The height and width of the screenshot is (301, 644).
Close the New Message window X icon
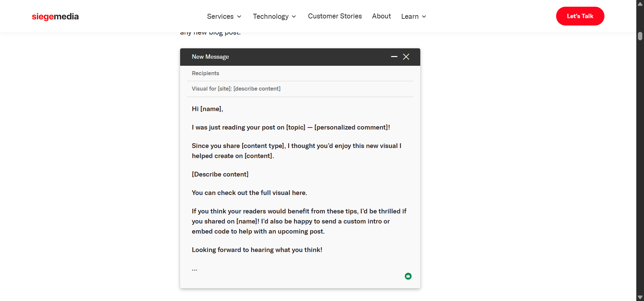click(406, 57)
